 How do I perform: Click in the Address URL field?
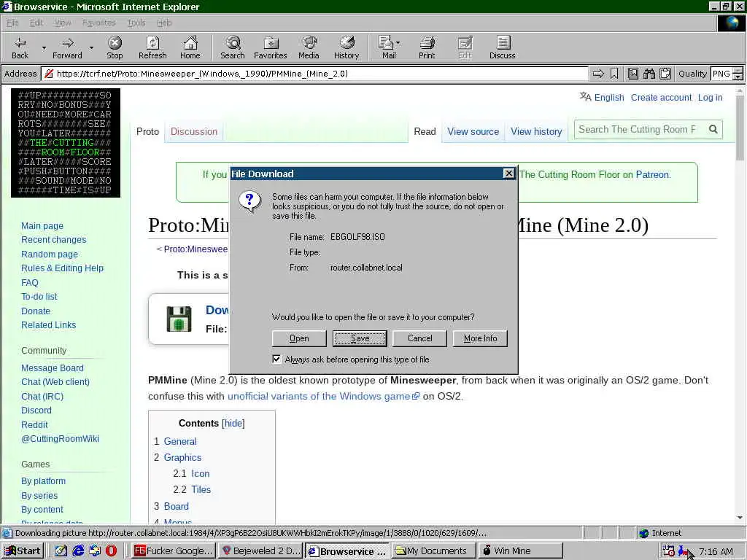click(315, 74)
